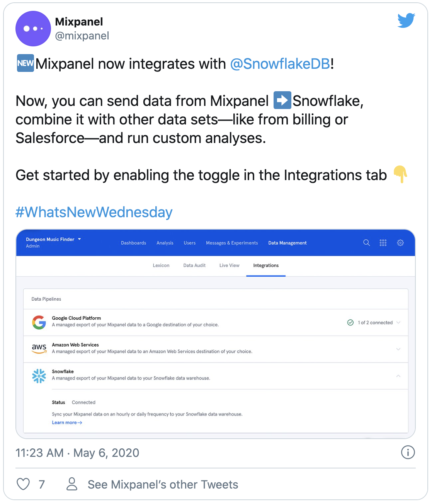The height and width of the screenshot is (504, 432).
Task: Click the person icon beside other Tweets
Action: pos(72,484)
